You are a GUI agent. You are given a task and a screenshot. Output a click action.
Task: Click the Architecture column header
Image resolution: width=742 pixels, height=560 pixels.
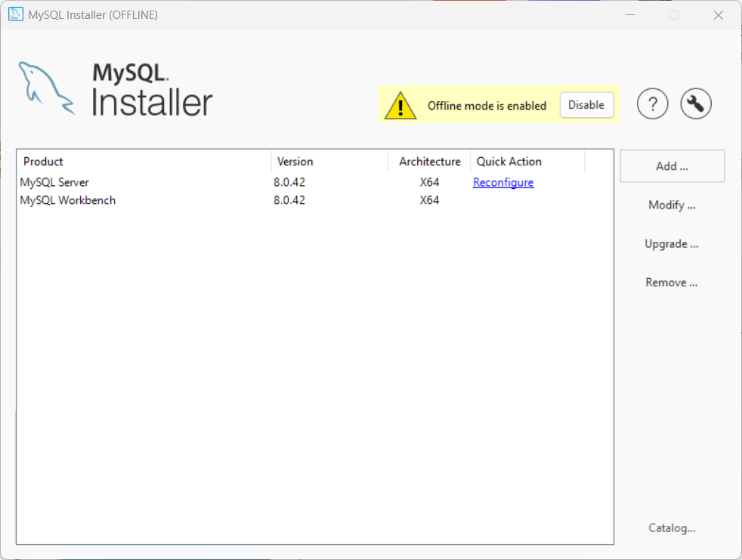(x=430, y=162)
